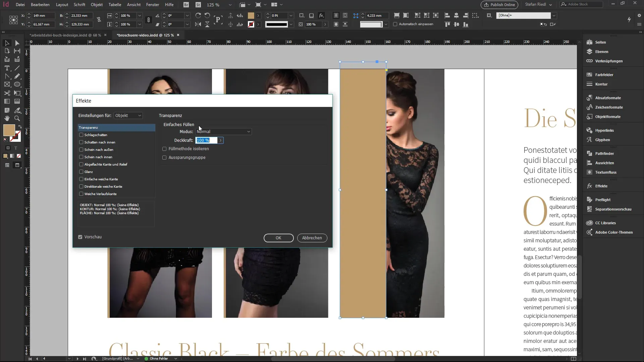Switch to broschuere-video.indd tab
The height and width of the screenshot is (362, 644).
pyautogui.click(x=145, y=35)
